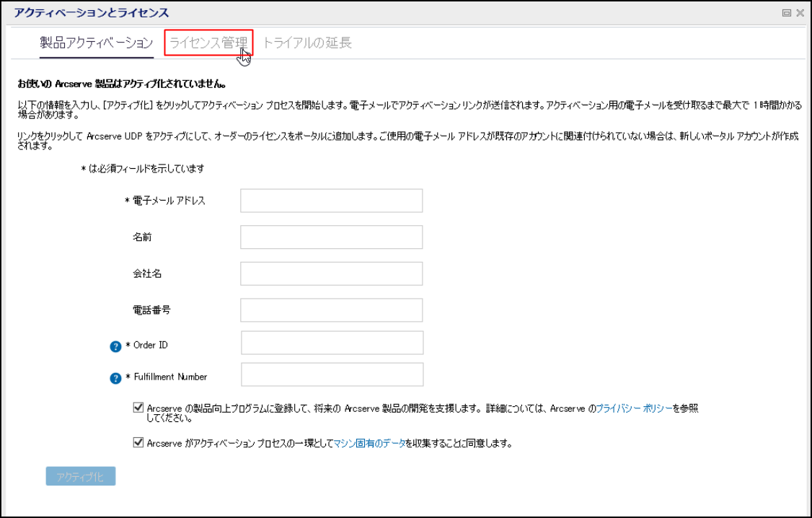The width and height of the screenshot is (812, 518).
Task: Click the 'お使いの Arcserve 製品はアクティブ化されていません' heading
Action: [x=122, y=84]
